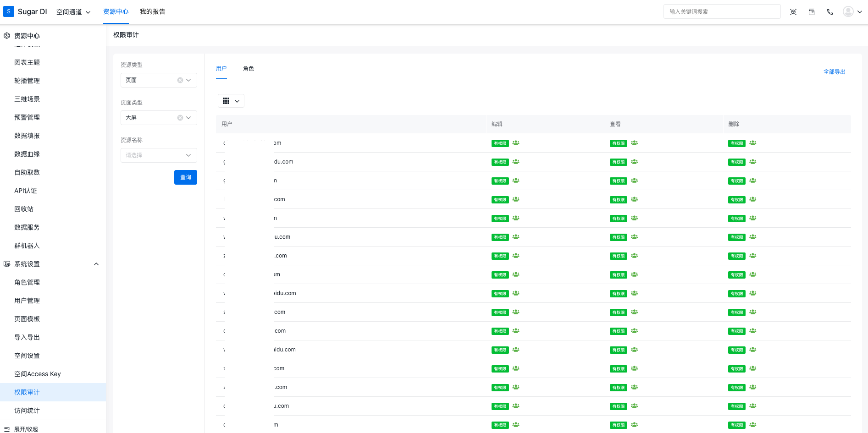The width and height of the screenshot is (868, 433).
Task: View 查看 permission source for u.com row
Action: pos(634,406)
